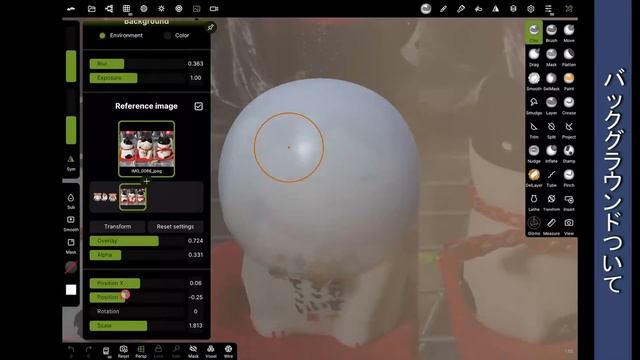
Task: Select the Stamp tool
Action: 569,153
